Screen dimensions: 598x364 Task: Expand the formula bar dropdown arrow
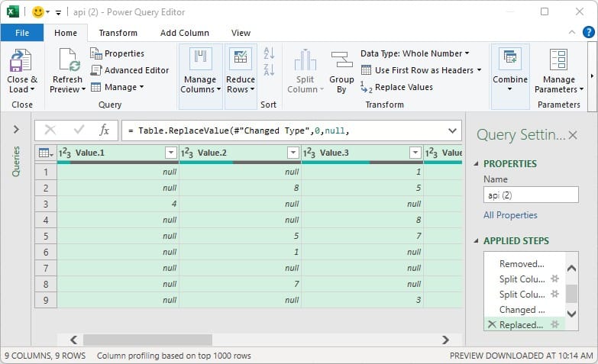click(451, 130)
